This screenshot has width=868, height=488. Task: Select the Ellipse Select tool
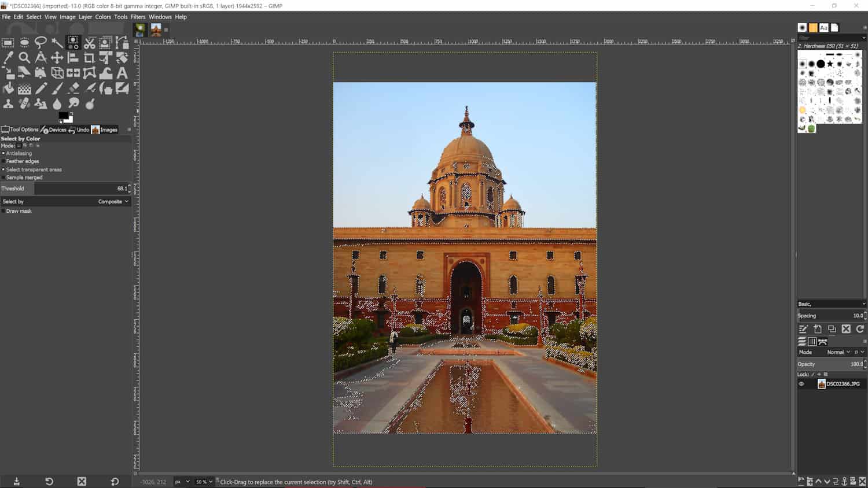tap(24, 42)
